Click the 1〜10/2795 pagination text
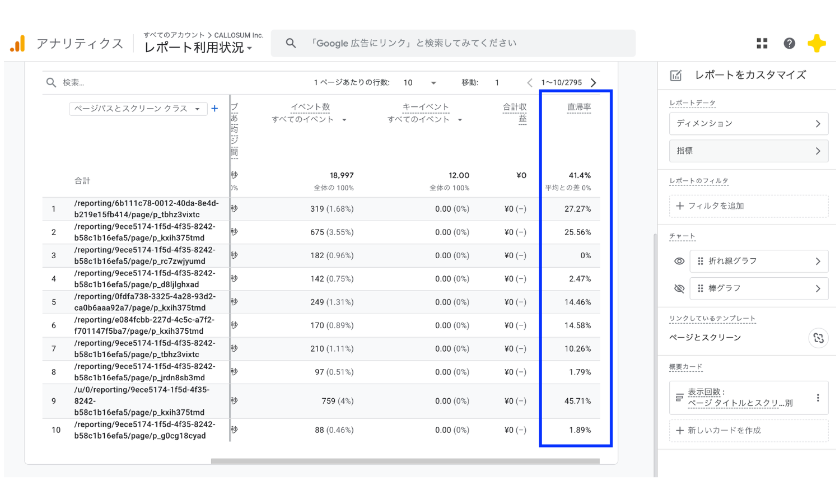The image size is (840, 504). pos(562,82)
